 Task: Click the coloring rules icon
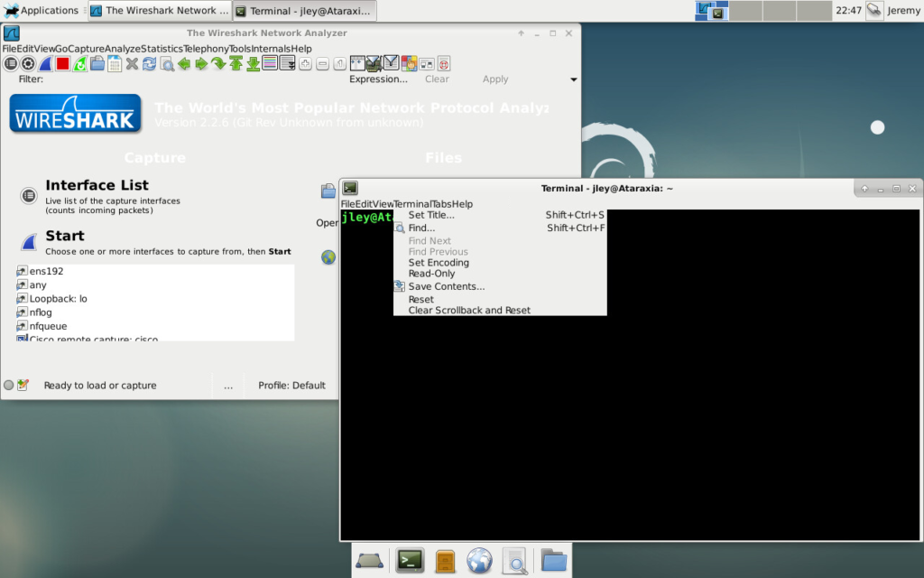pyautogui.click(x=409, y=64)
